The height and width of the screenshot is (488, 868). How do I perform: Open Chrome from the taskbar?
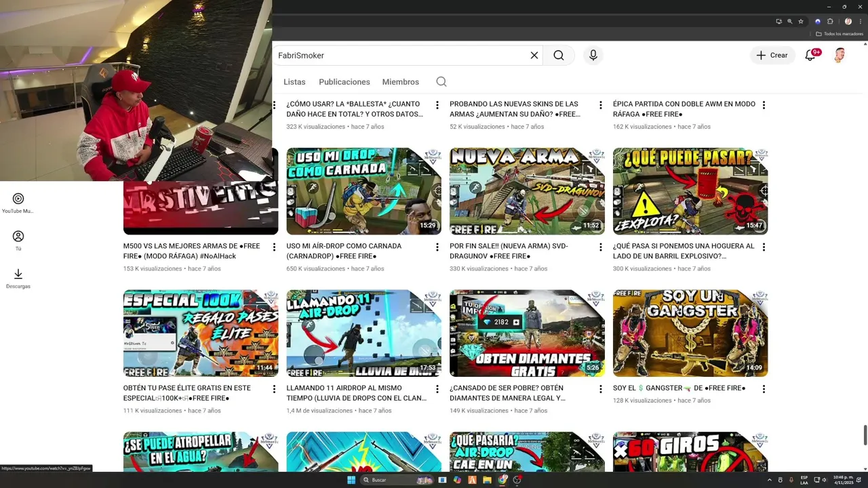click(x=502, y=480)
